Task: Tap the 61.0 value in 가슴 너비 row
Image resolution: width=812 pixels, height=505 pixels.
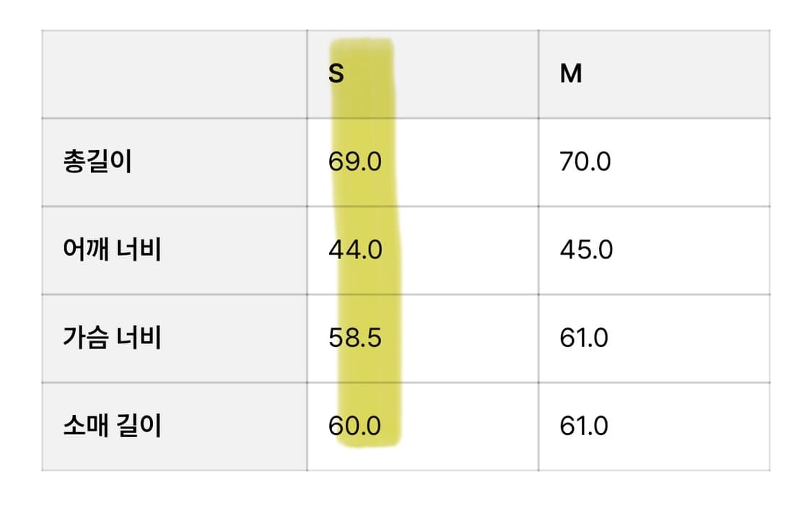Action: [x=584, y=338]
